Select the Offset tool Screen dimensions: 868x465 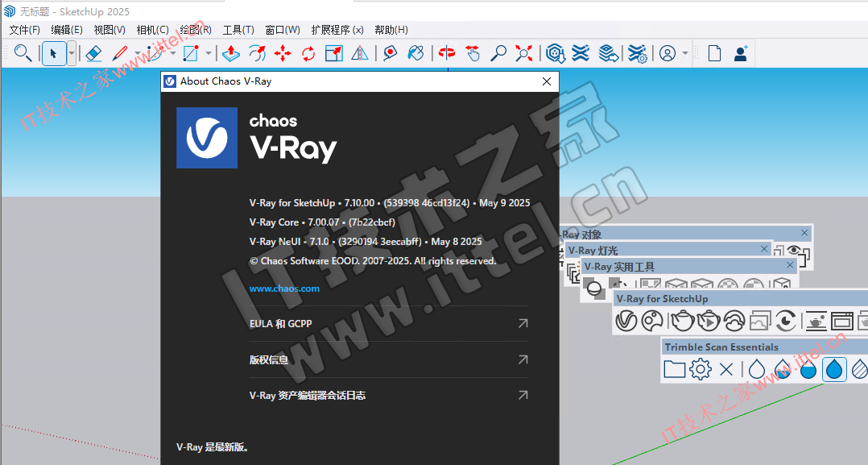point(257,53)
